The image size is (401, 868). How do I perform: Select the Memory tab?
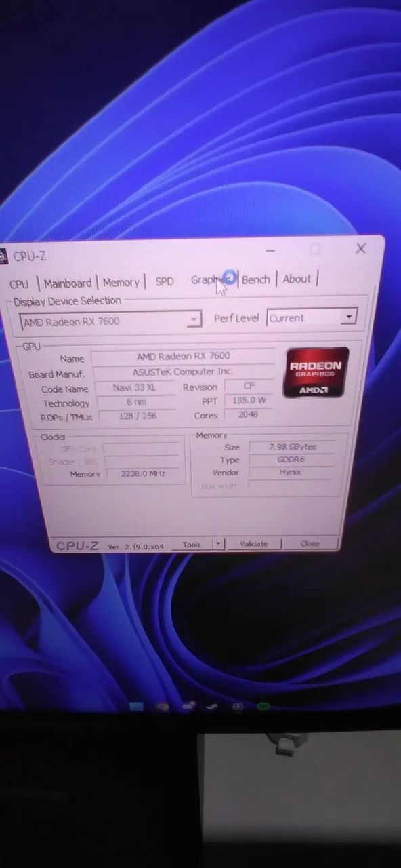121,282
